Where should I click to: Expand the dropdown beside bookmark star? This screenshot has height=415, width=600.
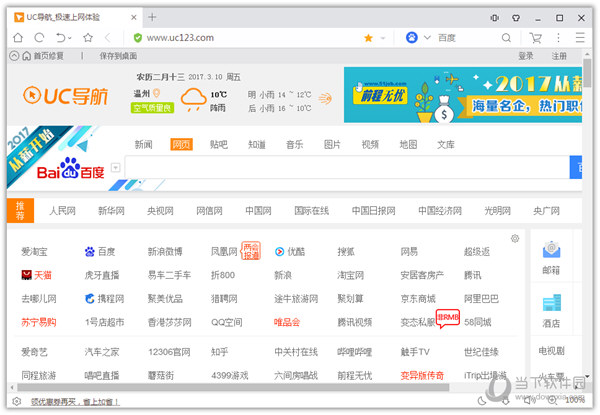click(383, 38)
